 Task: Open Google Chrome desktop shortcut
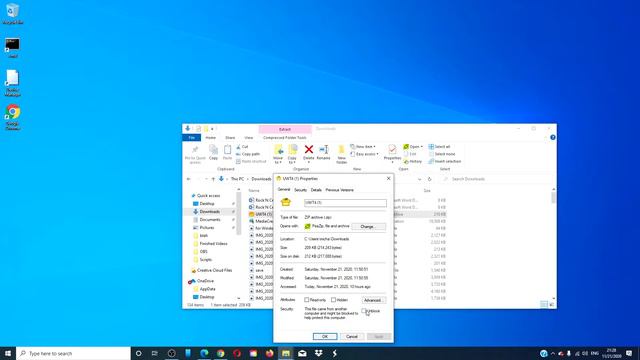(13, 117)
